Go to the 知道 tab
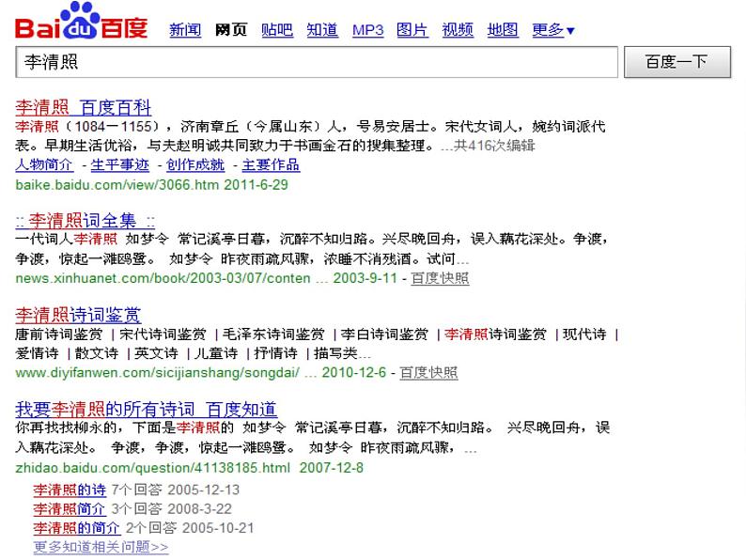The width and height of the screenshot is (746, 560). pyautogui.click(x=322, y=30)
